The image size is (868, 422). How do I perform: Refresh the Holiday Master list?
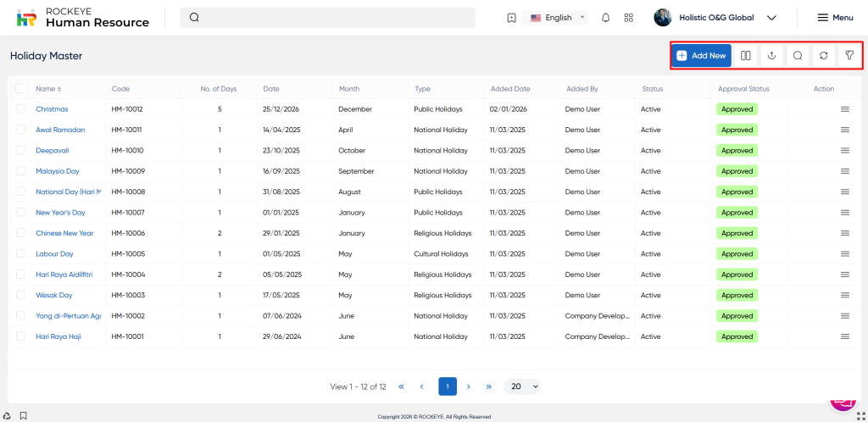823,56
